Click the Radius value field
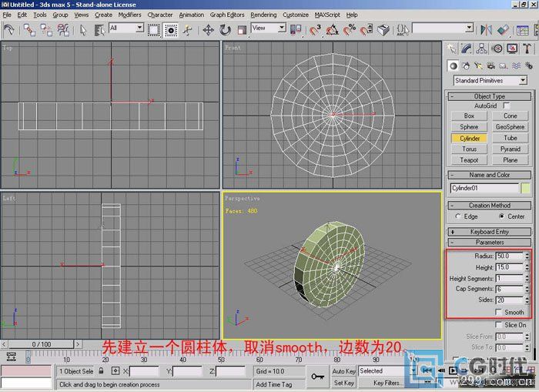 coord(510,256)
